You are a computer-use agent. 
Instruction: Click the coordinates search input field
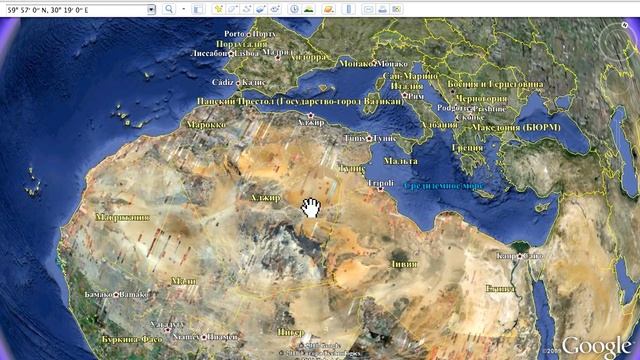77,9
